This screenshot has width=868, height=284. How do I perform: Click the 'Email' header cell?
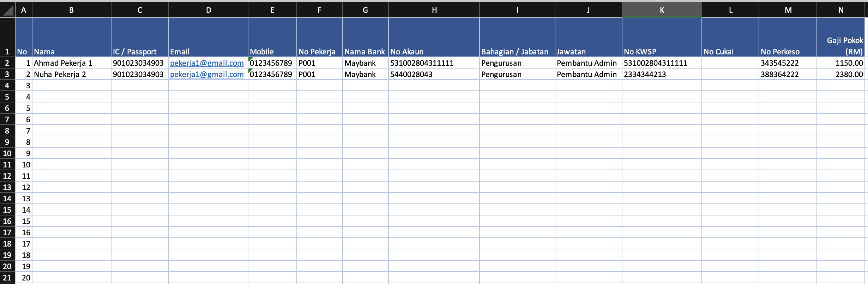[x=208, y=37]
